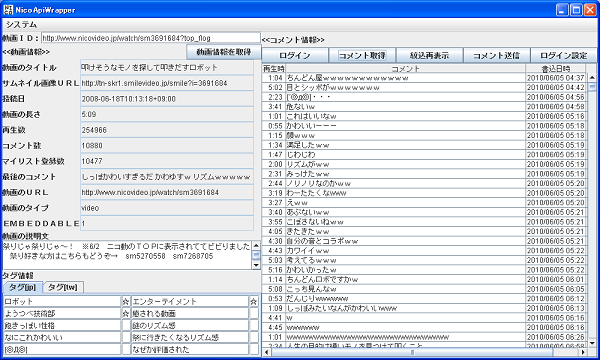Click the 再生時 column header
This screenshot has height=360, width=600.
[274, 68]
